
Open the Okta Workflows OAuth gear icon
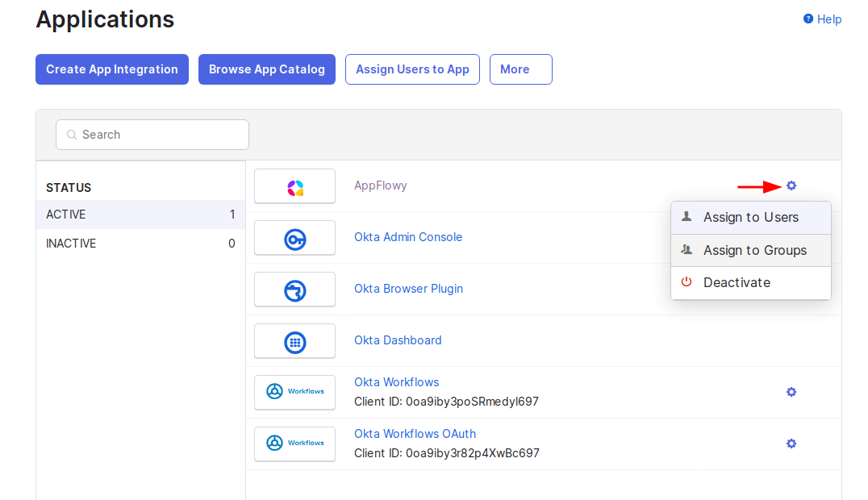pos(791,444)
